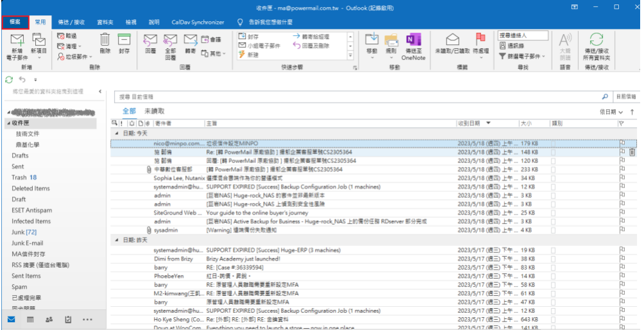
Task: Toggle the flag on the Dimi from Brizy row
Action: [622, 259]
